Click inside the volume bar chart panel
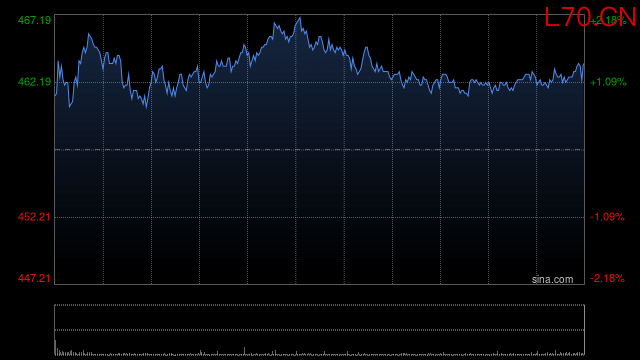640x360 pixels. 320,330
